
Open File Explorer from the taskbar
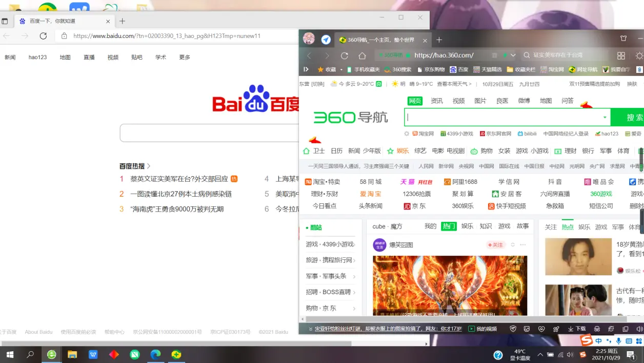click(72, 354)
